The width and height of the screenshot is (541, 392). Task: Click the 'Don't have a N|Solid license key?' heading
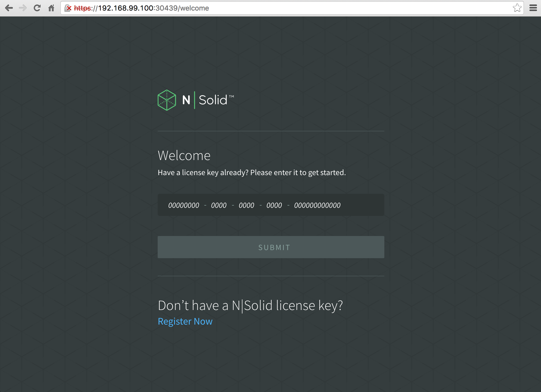250,305
